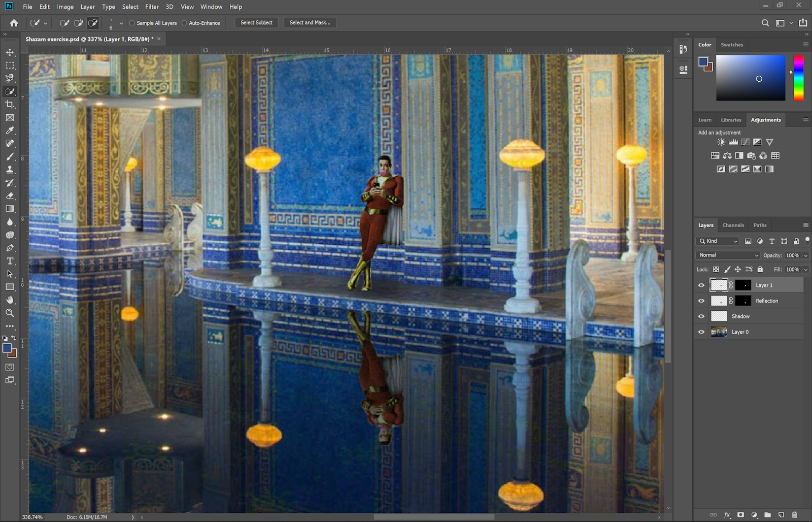The height and width of the screenshot is (522, 812).
Task: Add a layer mask icon in Layers panel
Action: (740, 515)
